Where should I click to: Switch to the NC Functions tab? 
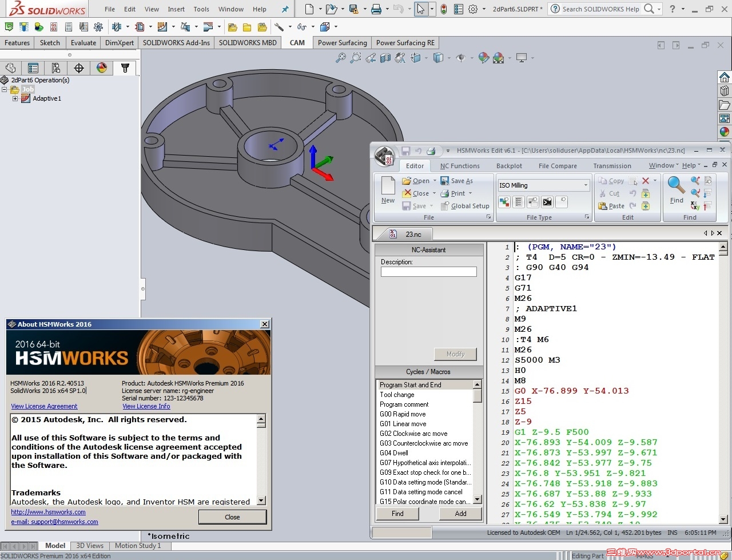pos(460,166)
